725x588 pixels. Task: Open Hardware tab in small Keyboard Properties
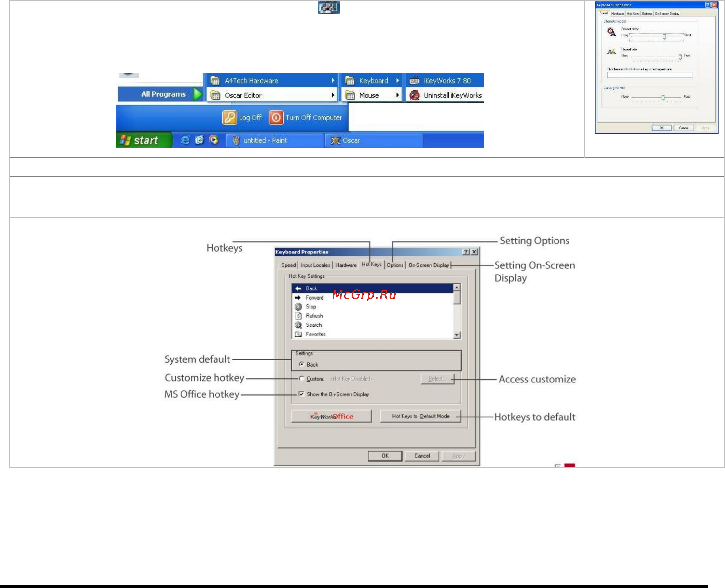(x=617, y=14)
